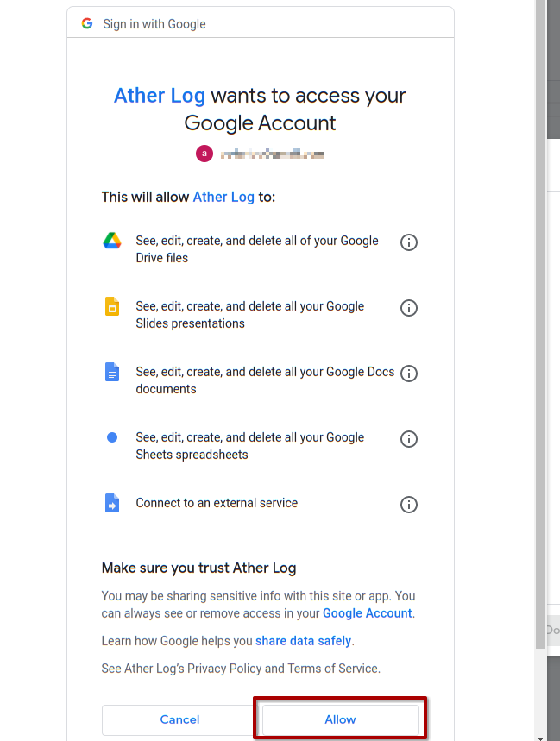Open info for Google Slides presentations permission
560x741 pixels.
[x=409, y=308]
